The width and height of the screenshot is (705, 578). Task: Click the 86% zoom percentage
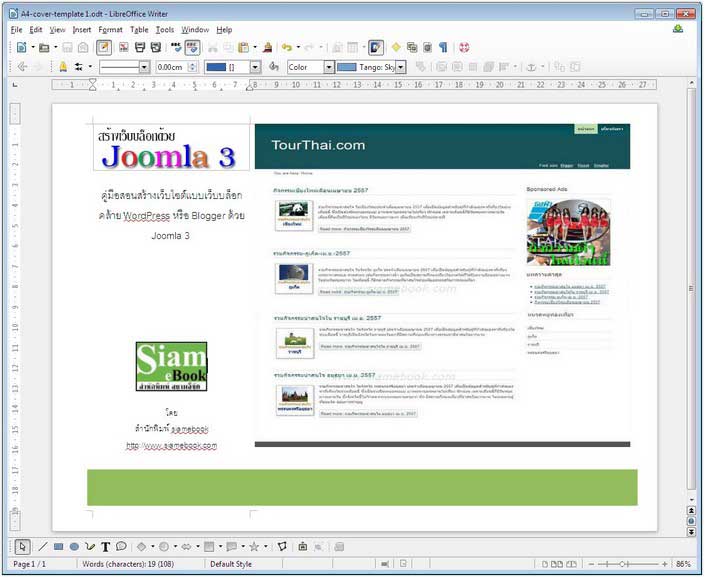683,564
